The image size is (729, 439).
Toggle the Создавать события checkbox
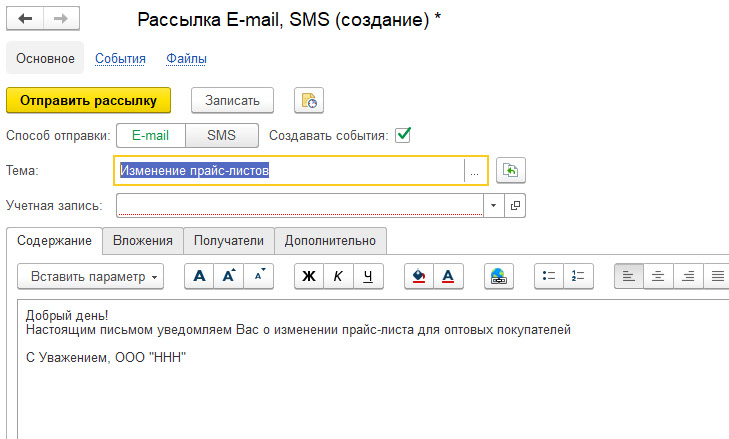click(403, 135)
